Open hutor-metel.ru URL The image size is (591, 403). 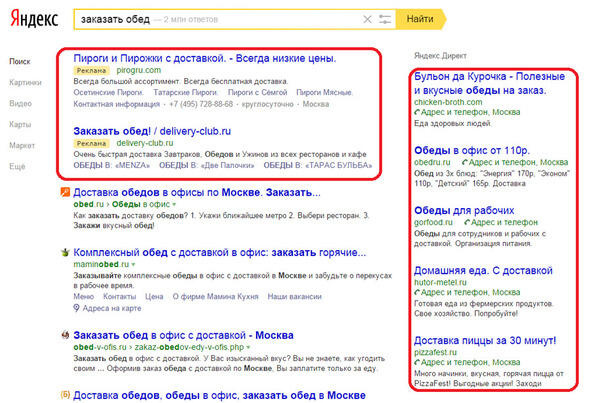coord(440,282)
